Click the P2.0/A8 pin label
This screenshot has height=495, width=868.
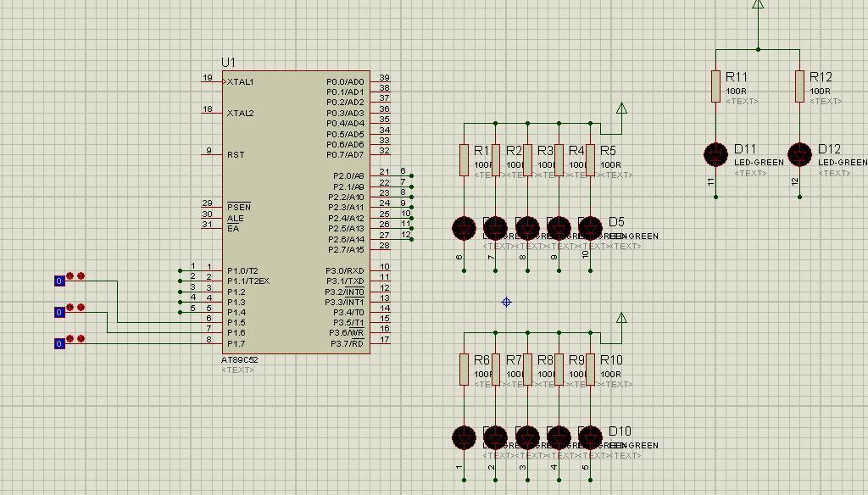(x=348, y=176)
